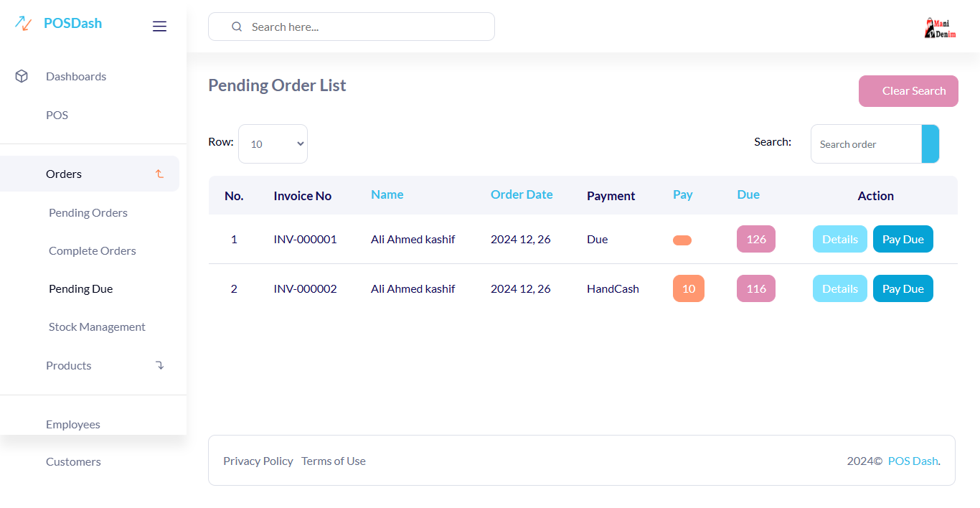Click Pay Due for INV-000001
This screenshot has height=508, width=980.
pos(903,239)
